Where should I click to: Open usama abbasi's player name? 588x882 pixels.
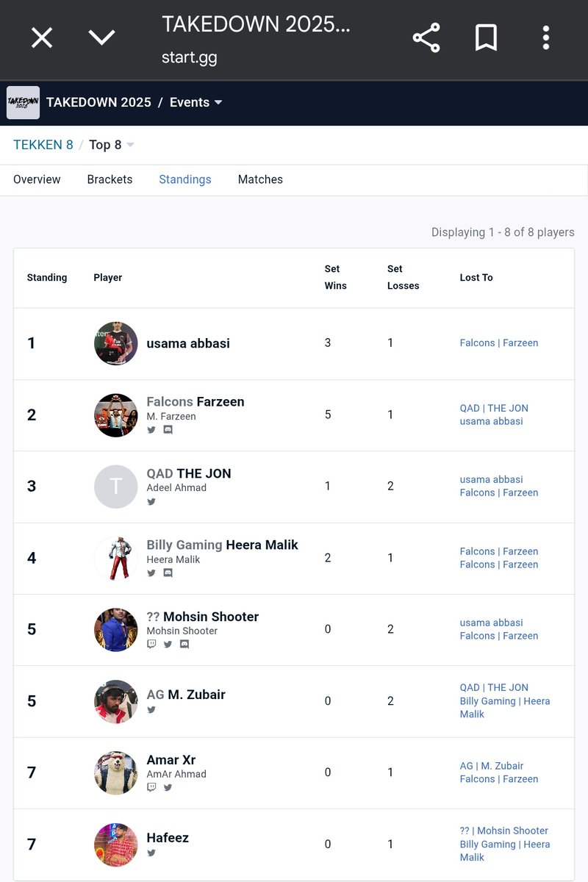tap(188, 343)
